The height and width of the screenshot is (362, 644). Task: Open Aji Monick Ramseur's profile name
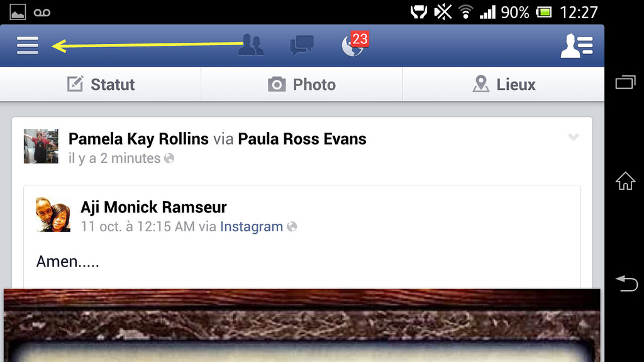(x=153, y=207)
